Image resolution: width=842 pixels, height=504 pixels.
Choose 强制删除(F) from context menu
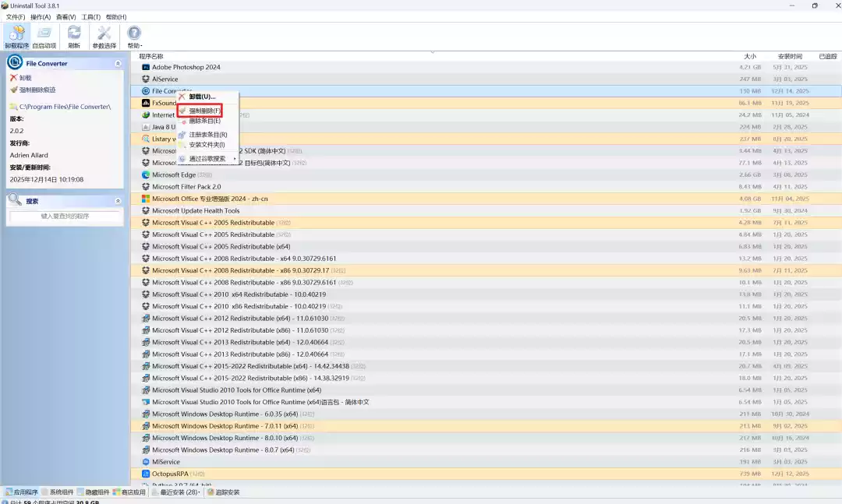point(204,111)
